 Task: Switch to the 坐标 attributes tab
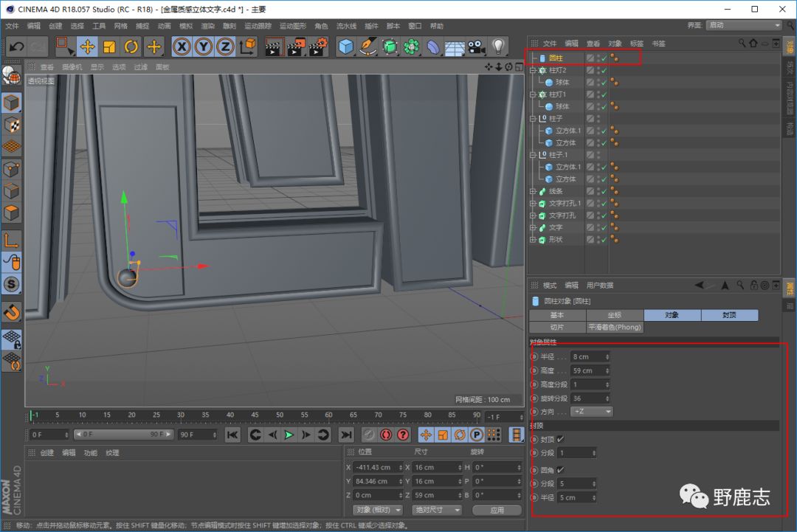[615, 315]
